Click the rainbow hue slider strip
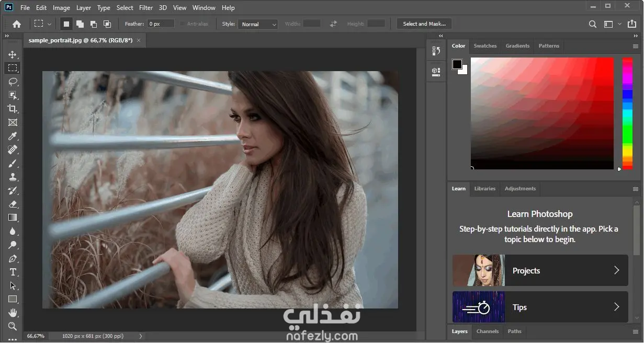Image resolution: width=644 pixels, height=343 pixels. (x=627, y=113)
